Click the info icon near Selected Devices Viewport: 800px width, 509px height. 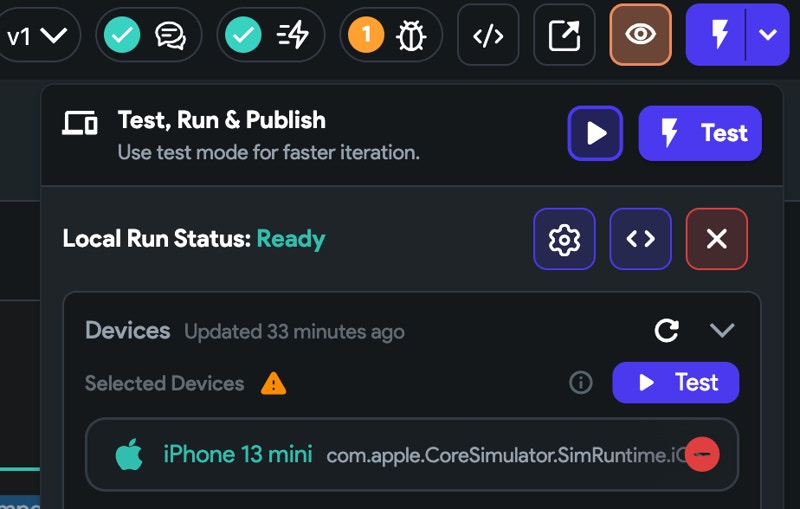(581, 383)
